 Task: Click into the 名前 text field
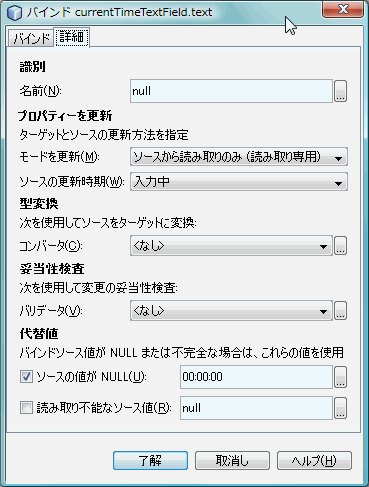[x=231, y=91]
